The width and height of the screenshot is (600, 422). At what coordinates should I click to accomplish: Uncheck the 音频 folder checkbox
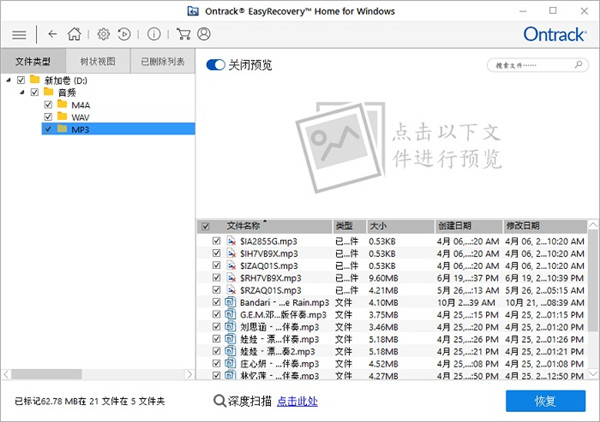pyautogui.click(x=34, y=92)
